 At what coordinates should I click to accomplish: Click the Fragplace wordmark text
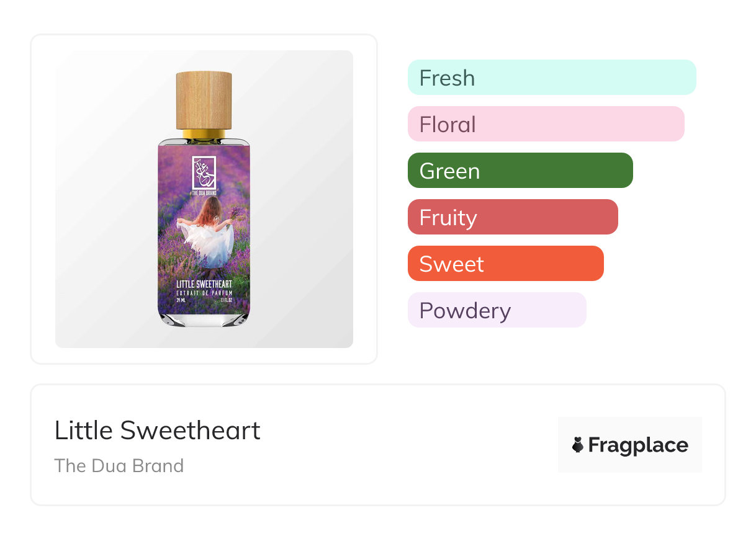click(x=638, y=445)
